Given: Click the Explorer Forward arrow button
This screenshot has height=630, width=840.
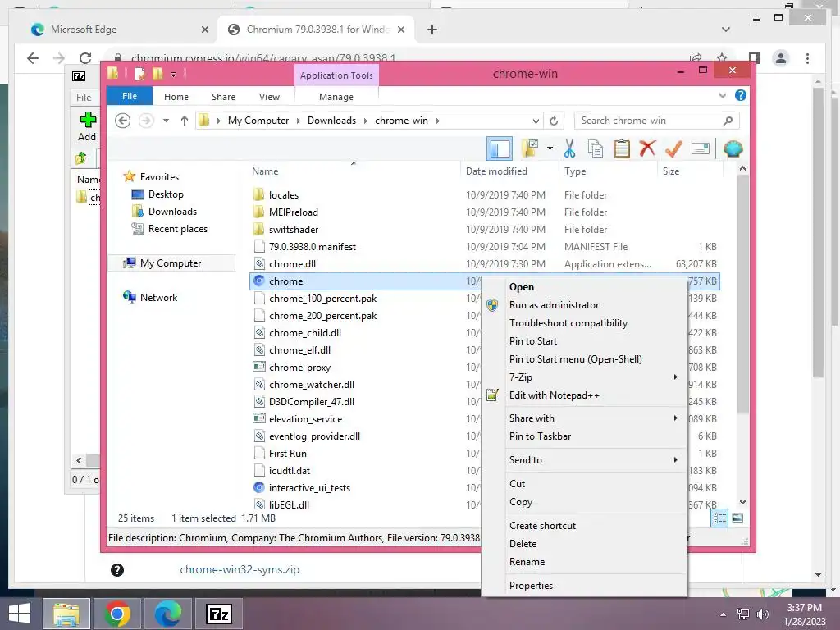Looking at the screenshot, I should pyautogui.click(x=146, y=121).
